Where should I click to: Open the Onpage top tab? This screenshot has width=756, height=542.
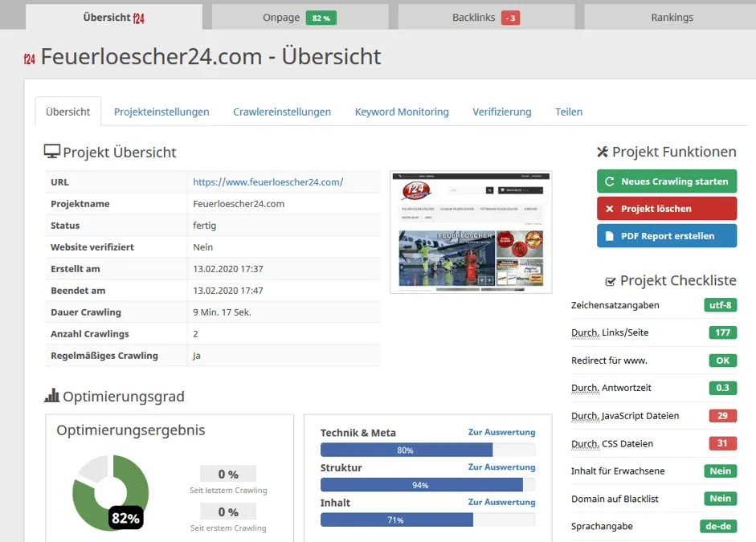point(300,17)
